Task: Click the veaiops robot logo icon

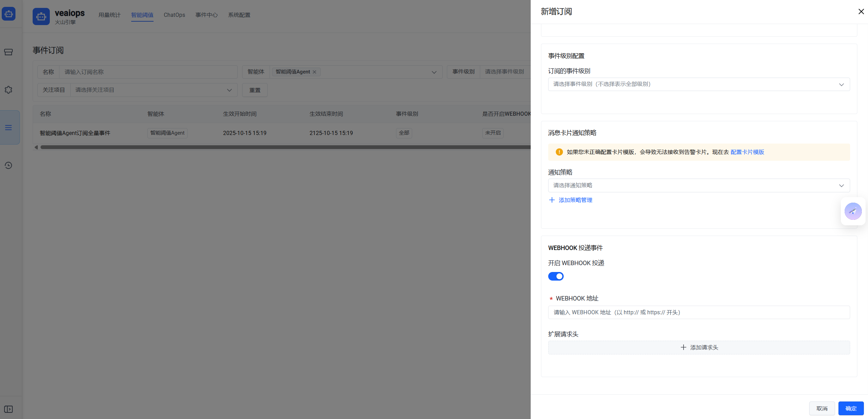Action: point(41,16)
